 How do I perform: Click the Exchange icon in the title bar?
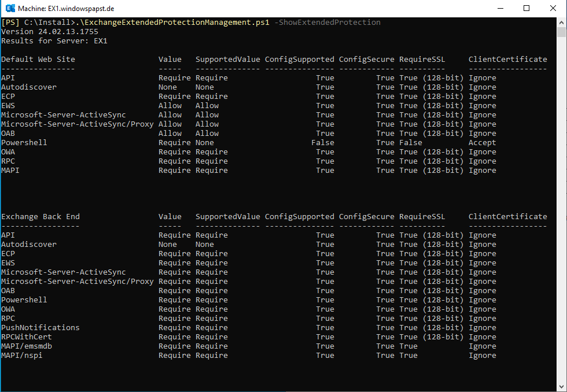coord(9,8)
